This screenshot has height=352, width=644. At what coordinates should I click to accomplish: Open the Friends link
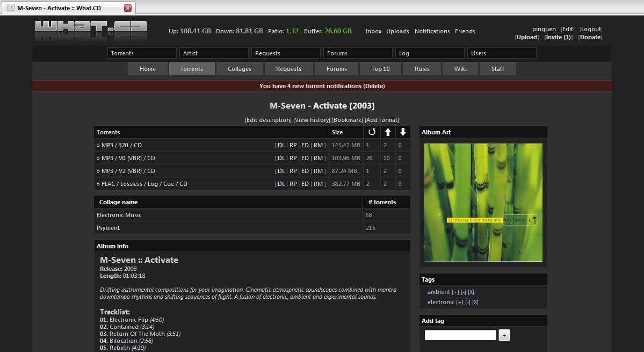tap(465, 31)
